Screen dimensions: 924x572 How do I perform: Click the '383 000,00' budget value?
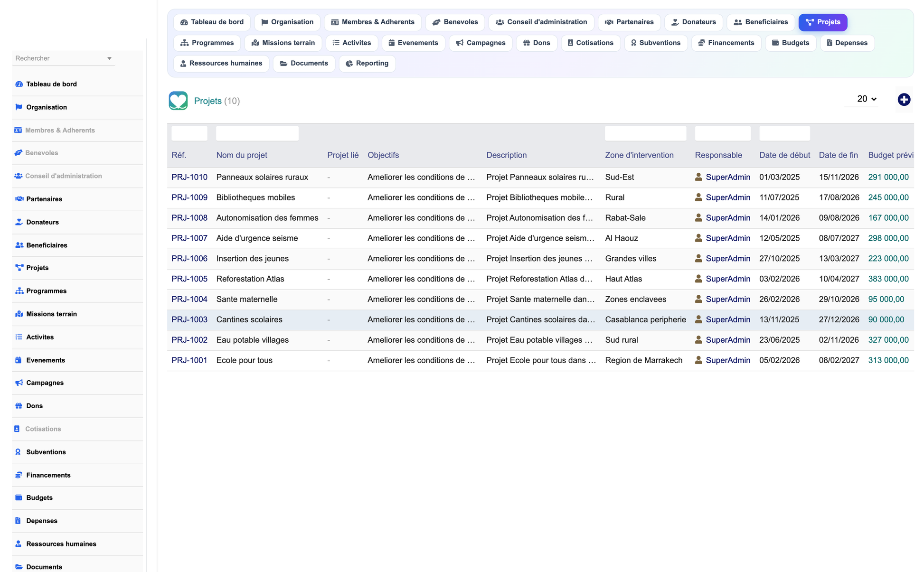click(x=888, y=279)
